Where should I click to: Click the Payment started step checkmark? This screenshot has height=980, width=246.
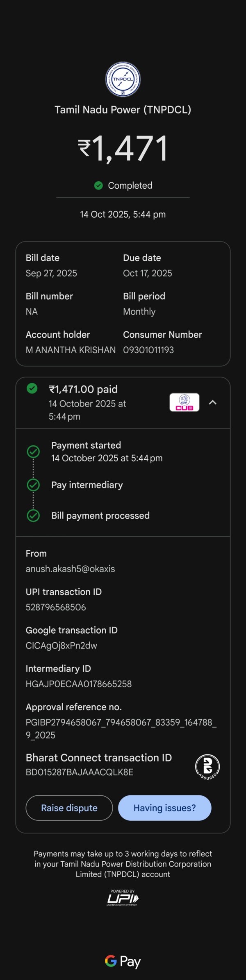pos(33,452)
